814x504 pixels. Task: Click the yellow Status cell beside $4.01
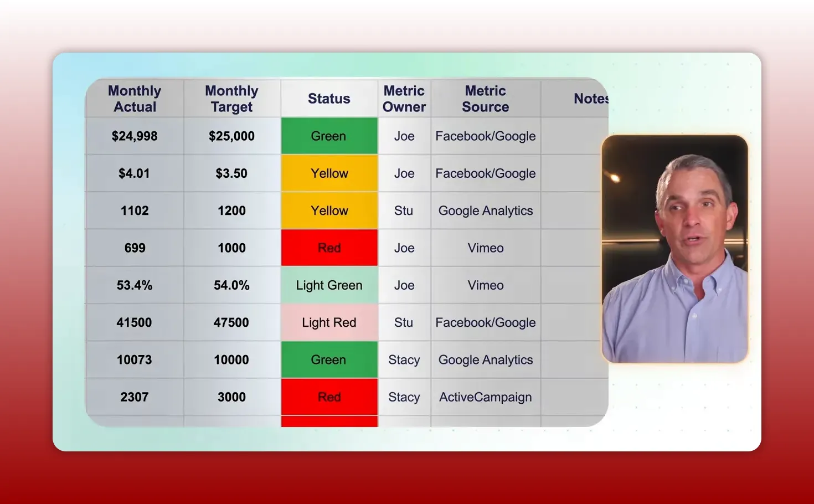pos(329,173)
